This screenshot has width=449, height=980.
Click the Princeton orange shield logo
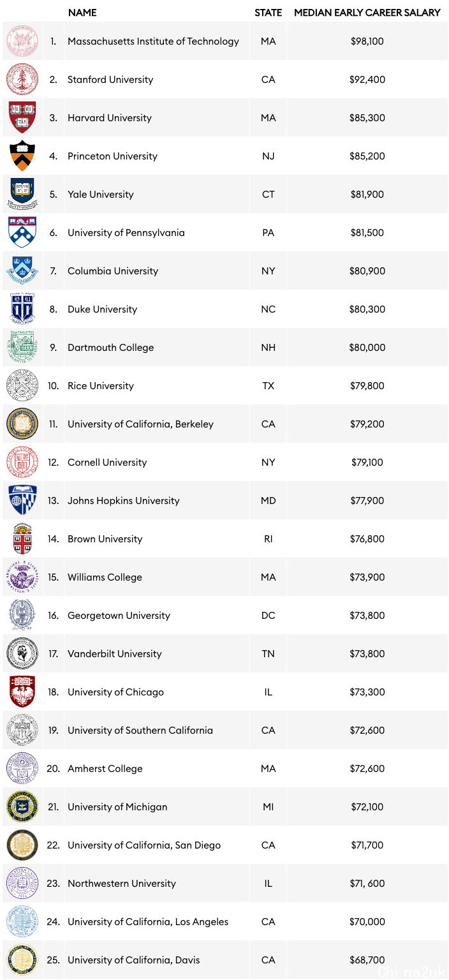(x=22, y=156)
